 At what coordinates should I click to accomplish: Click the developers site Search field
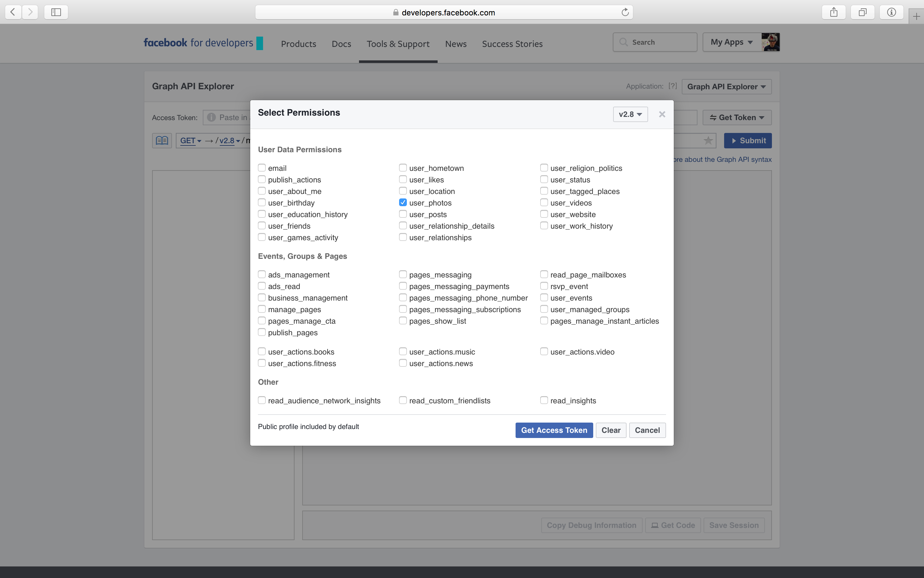[x=655, y=42]
